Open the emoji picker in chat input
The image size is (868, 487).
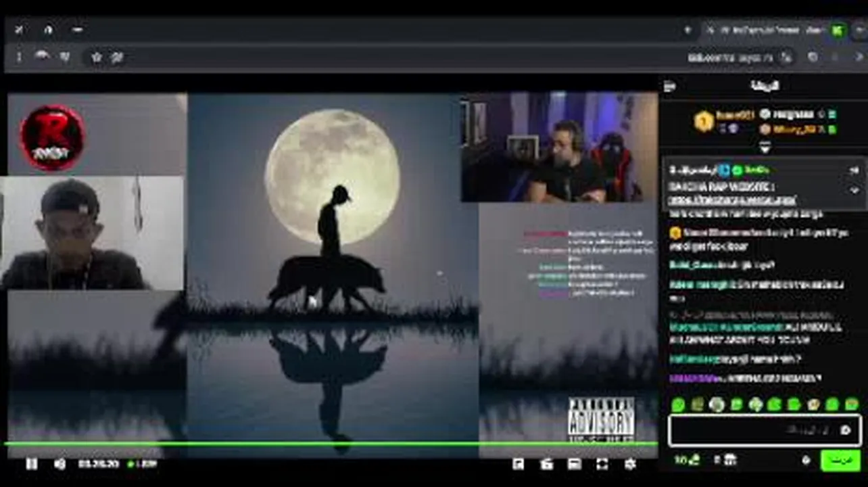point(845,430)
